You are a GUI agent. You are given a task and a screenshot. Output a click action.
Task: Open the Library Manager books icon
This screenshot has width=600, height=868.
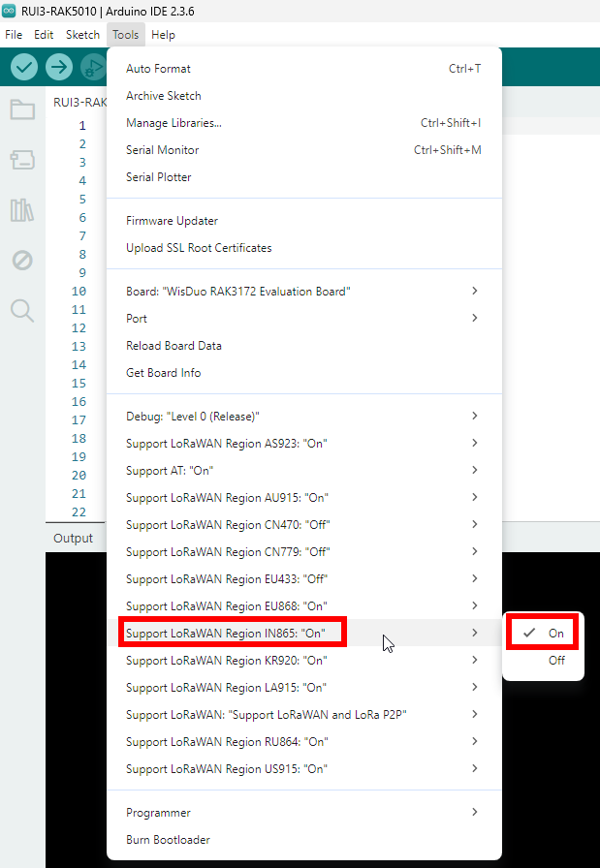coord(22,210)
